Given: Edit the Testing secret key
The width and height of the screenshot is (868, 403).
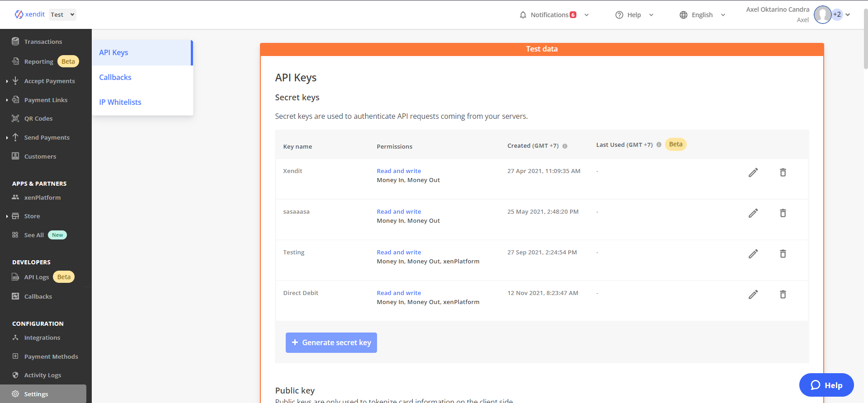Looking at the screenshot, I should (753, 254).
